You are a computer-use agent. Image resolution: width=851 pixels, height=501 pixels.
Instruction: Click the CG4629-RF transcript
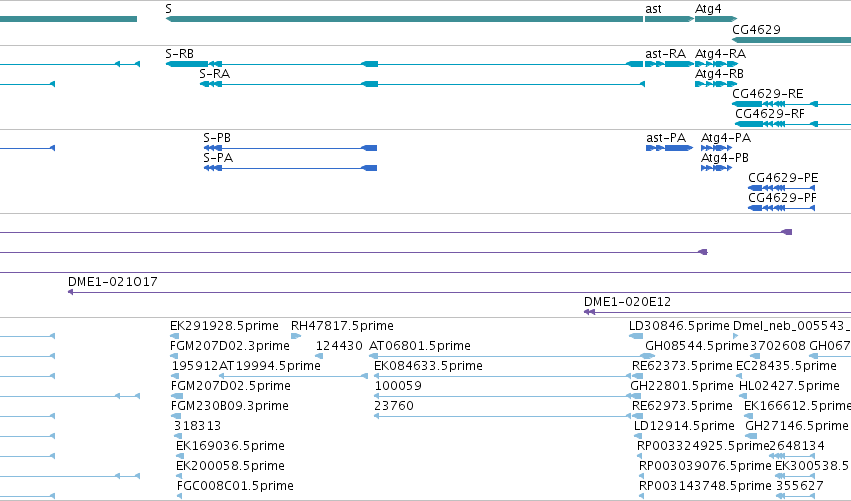pyautogui.click(x=793, y=124)
